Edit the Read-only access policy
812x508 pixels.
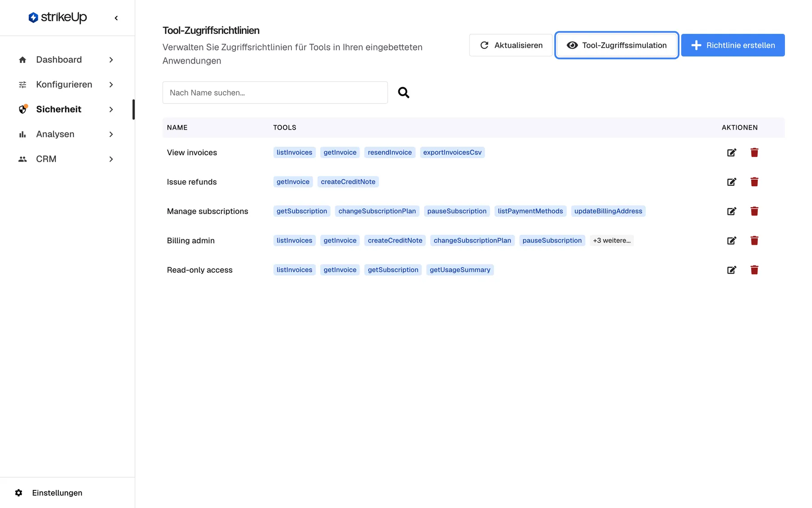(732, 270)
